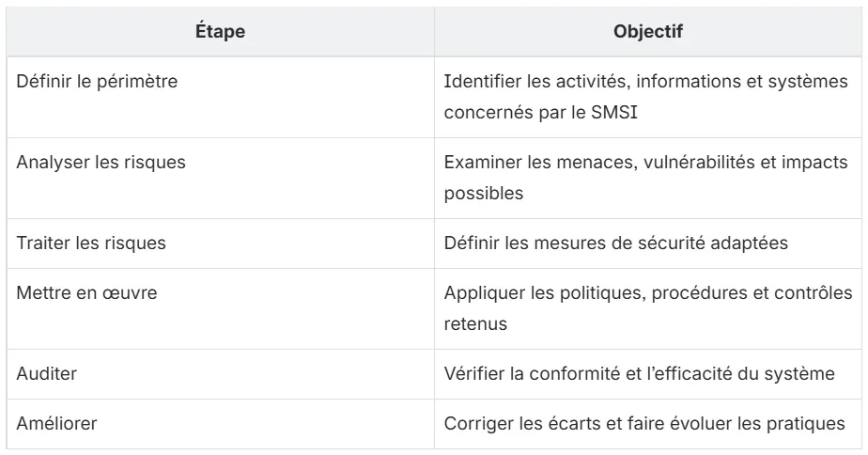Select the Traiter les risques cell
This screenshot has width=868, height=455.
(221, 243)
